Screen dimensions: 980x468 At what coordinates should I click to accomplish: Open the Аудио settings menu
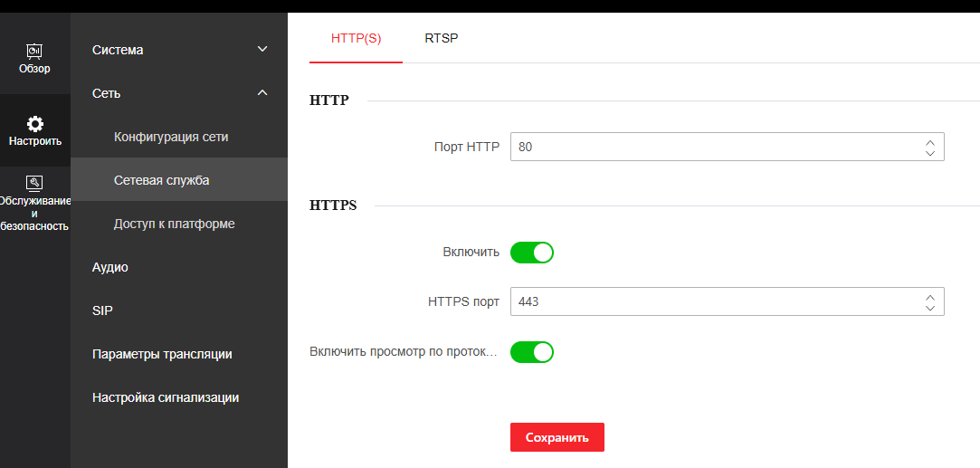(x=110, y=267)
